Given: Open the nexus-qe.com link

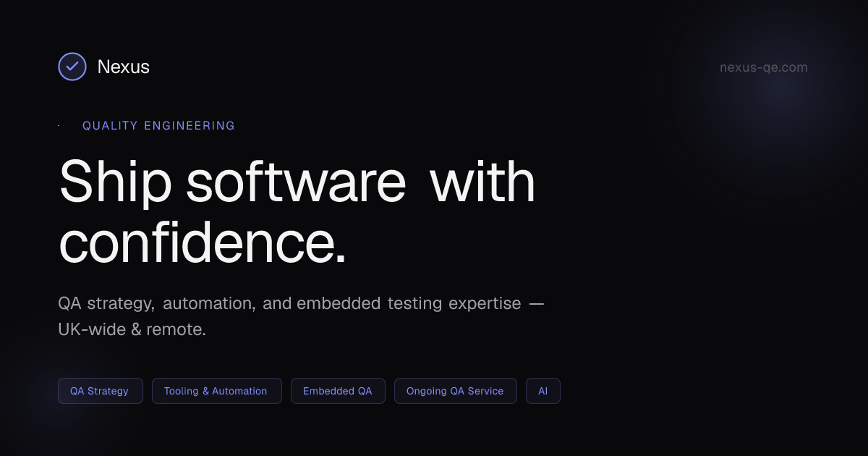Looking at the screenshot, I should (x=763, y=67).
